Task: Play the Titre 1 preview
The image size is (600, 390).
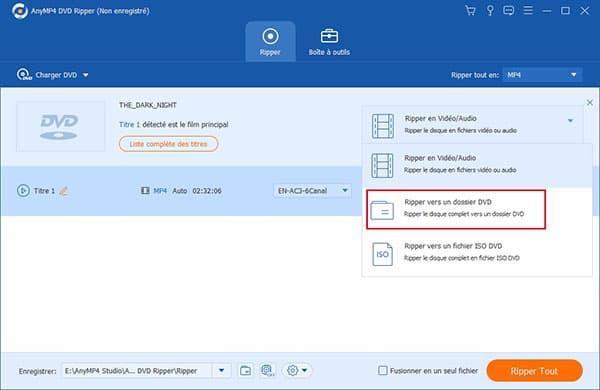Action: [23, 190]
